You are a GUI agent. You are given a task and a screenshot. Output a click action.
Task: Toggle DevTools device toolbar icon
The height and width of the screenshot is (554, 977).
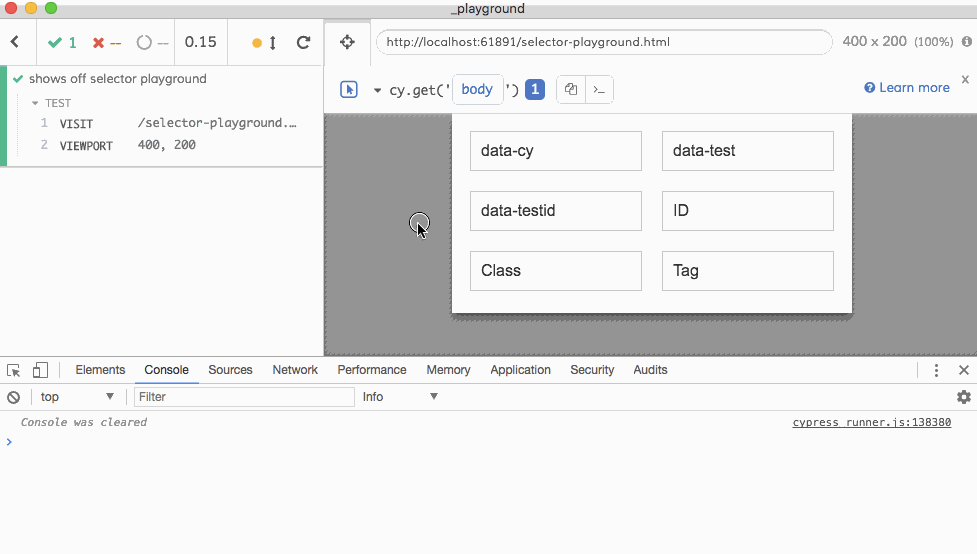click(x=40, y=370)
